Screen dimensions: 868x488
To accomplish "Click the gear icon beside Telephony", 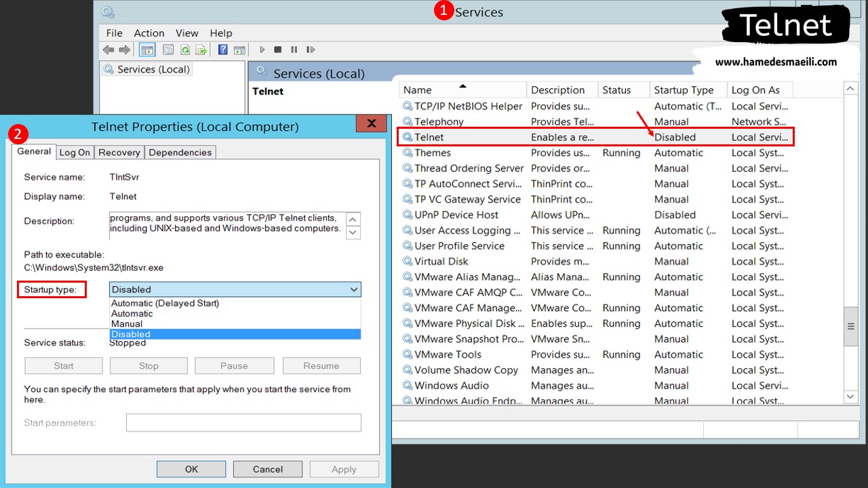I will [407, 121].
